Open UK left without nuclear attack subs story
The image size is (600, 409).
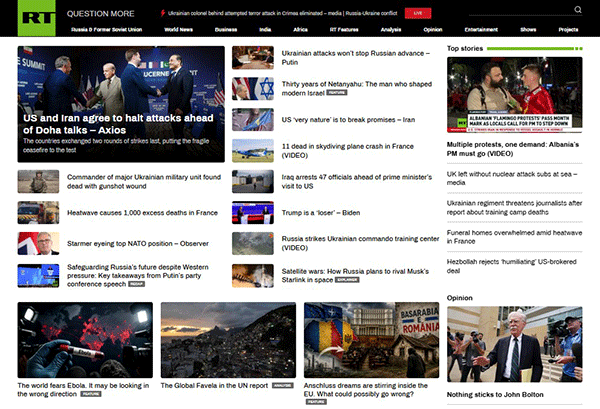coord(512,178)
